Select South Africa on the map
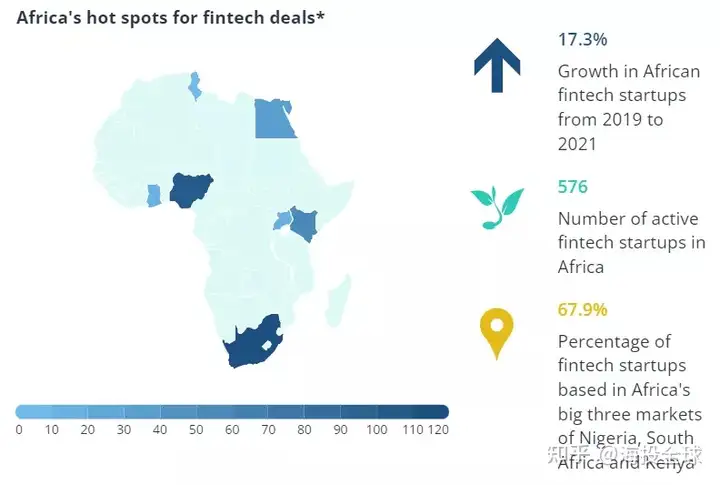Screen dimensions: 720x485 click(251, 344)
